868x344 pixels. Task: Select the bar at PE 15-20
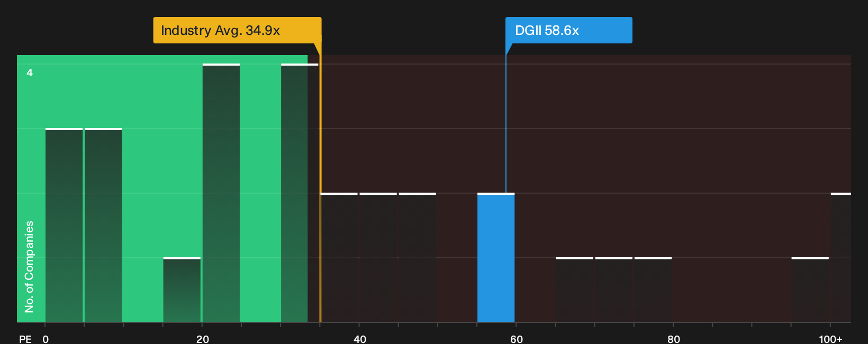182,289
